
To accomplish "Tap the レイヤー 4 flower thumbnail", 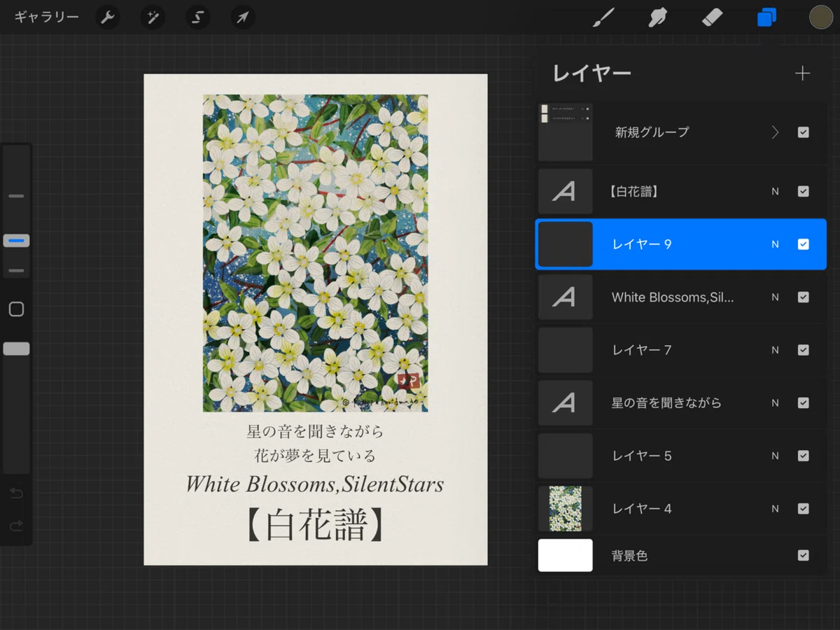I will tap(566, 509).
